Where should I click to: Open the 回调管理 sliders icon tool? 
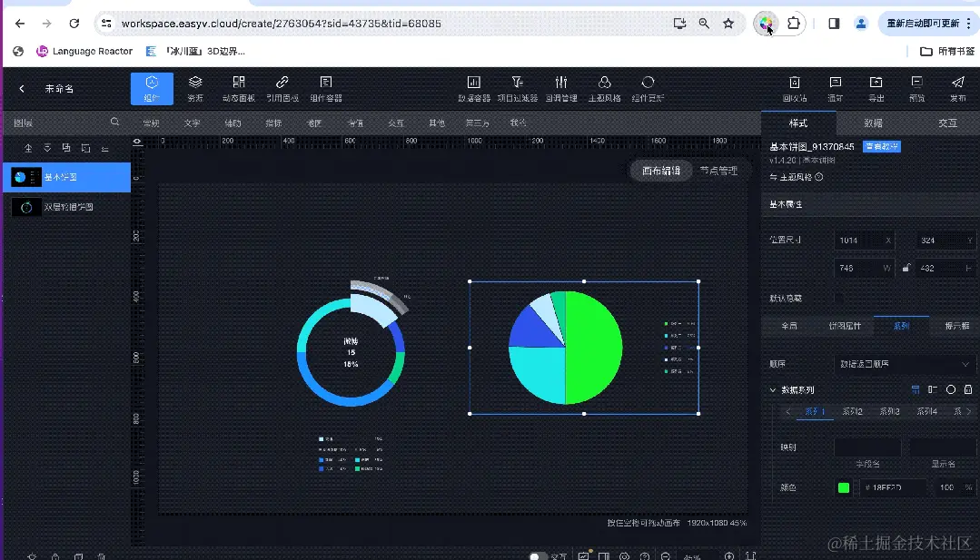click(x=560, y=89)
